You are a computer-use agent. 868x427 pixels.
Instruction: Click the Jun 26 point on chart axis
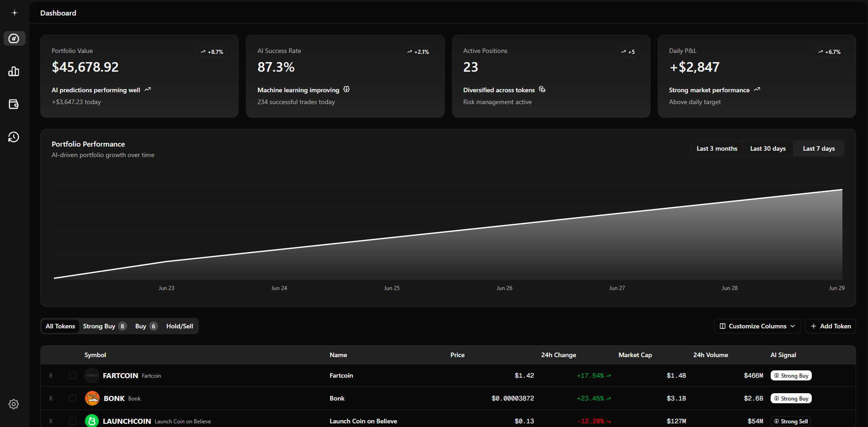click(505, 288)
